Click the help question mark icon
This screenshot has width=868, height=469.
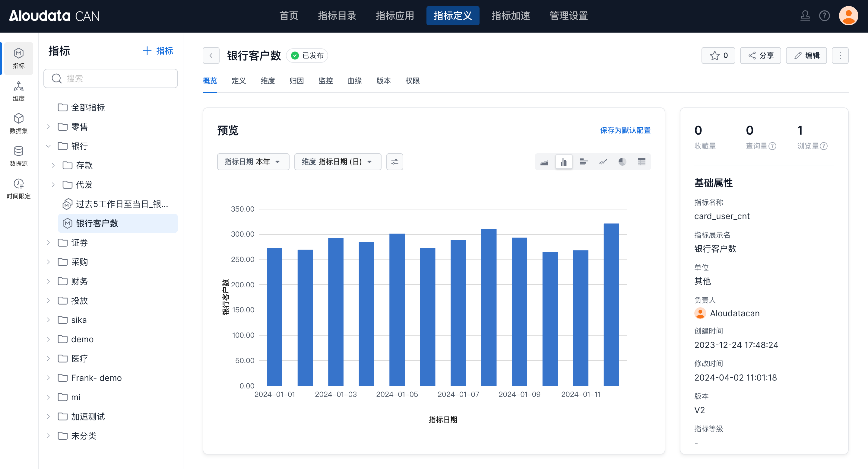pyautogui.click(x=824, y=16)
